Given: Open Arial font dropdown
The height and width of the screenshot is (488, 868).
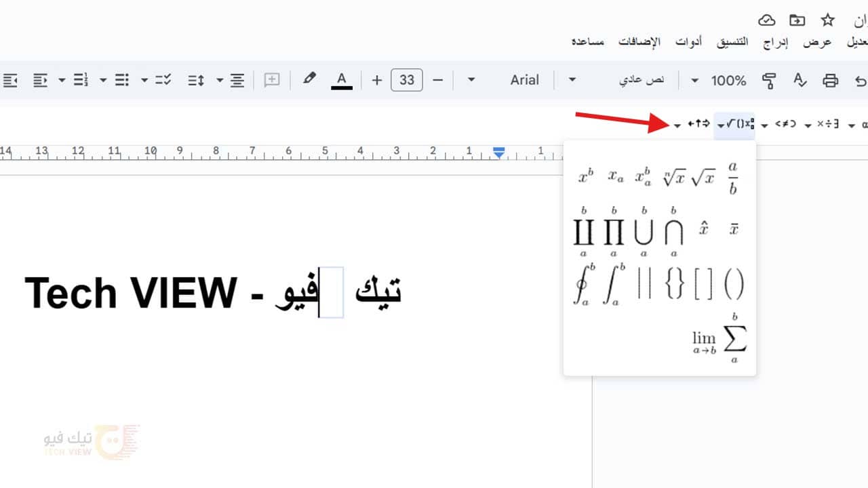Looking at the screenshot, I should click(x=504, y=80).
